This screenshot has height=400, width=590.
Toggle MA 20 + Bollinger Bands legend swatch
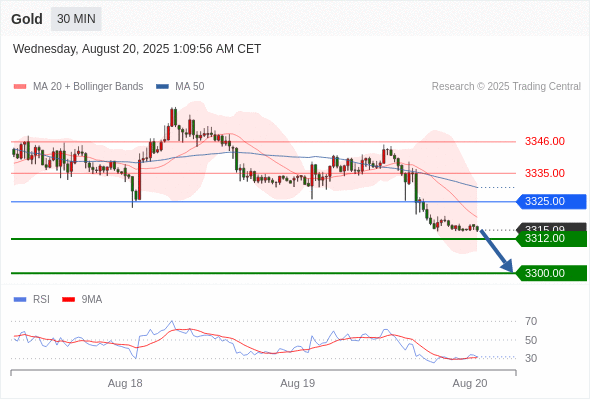coord(20,87)
